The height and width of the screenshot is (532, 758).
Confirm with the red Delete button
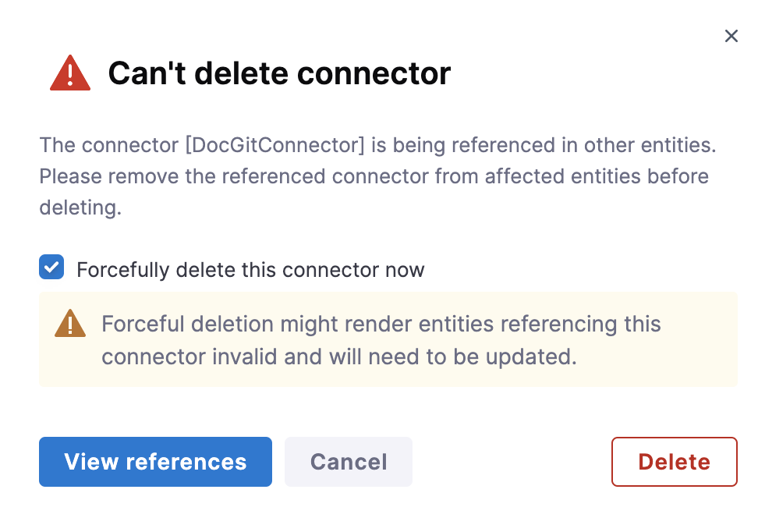(674, 462)
